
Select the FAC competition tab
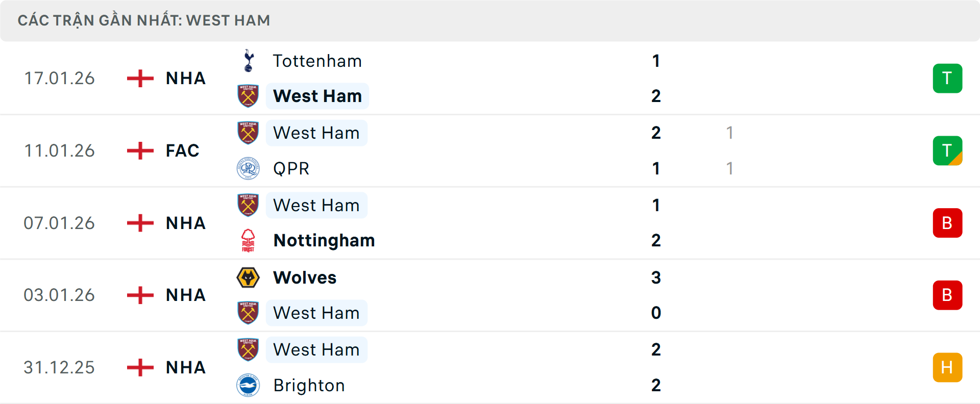coord(182,150)
